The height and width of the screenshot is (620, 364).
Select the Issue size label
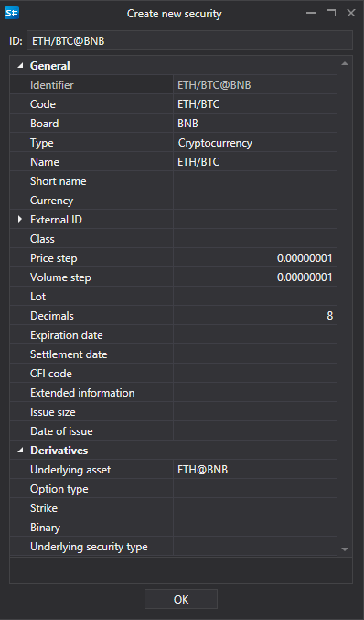pos(53,412)
